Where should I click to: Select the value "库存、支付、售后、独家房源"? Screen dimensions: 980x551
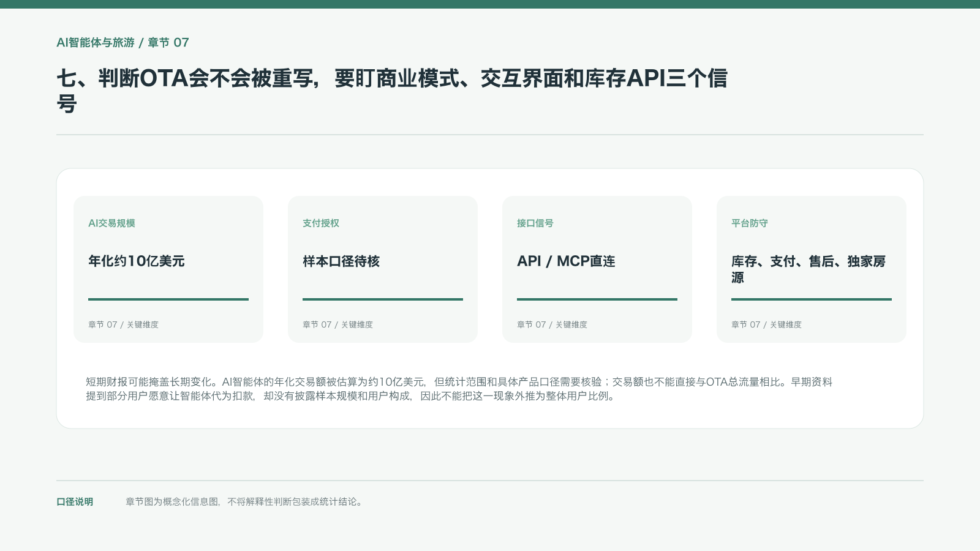(809, 269)
